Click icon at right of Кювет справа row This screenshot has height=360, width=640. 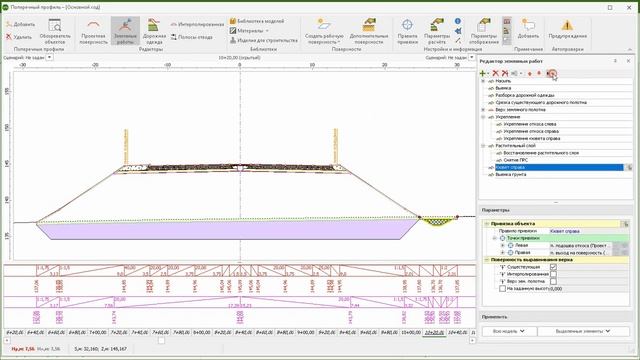tap(629, 167)
